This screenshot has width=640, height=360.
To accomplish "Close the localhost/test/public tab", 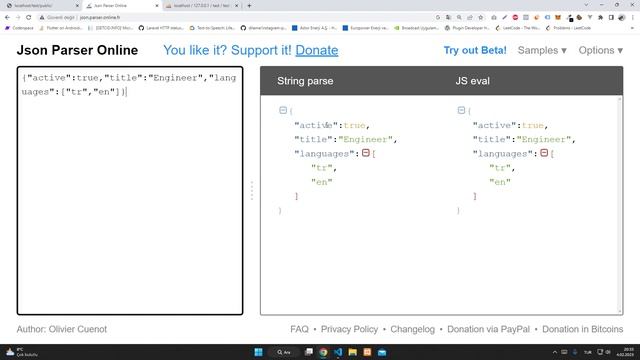I will (x=77, y=6).
